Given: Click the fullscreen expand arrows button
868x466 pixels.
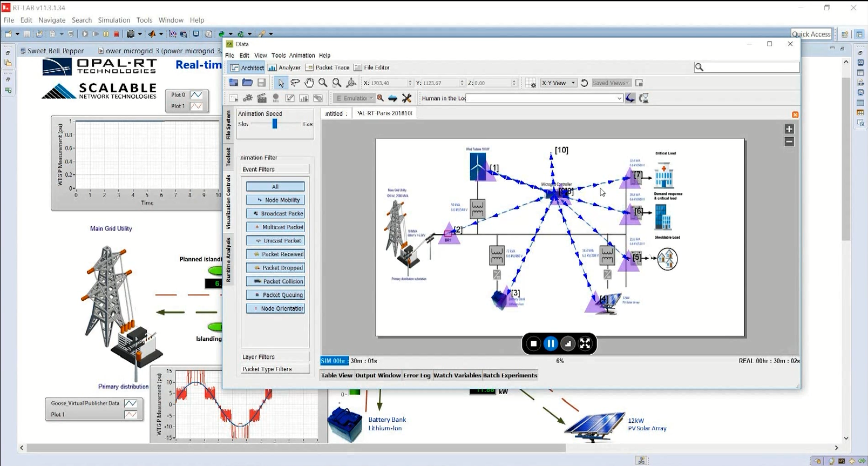Looking at the screenshot, I should [x=585, y=343].
